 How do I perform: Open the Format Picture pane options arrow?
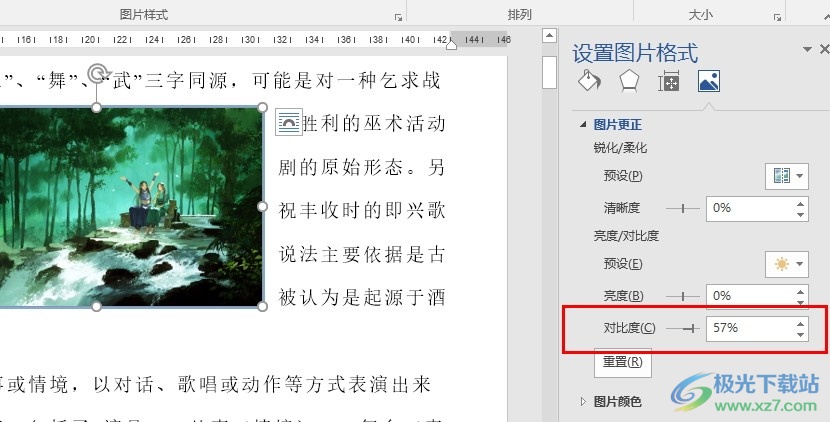[x=807, y=50]
